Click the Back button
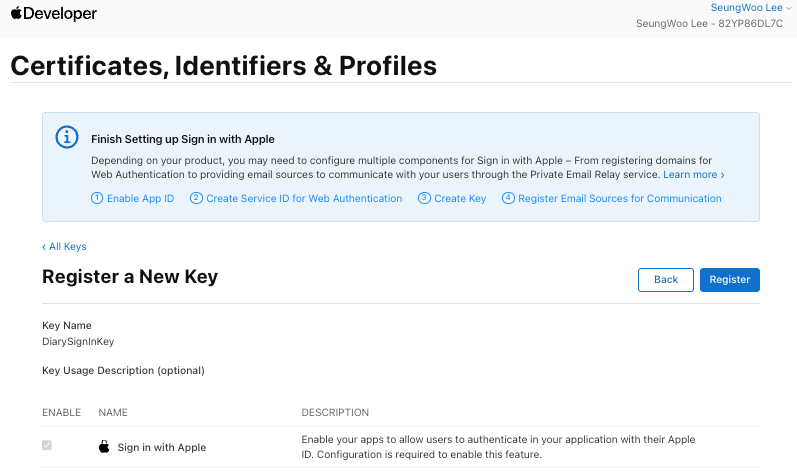Viewport: 797px width, 476px height. point(666,280)
